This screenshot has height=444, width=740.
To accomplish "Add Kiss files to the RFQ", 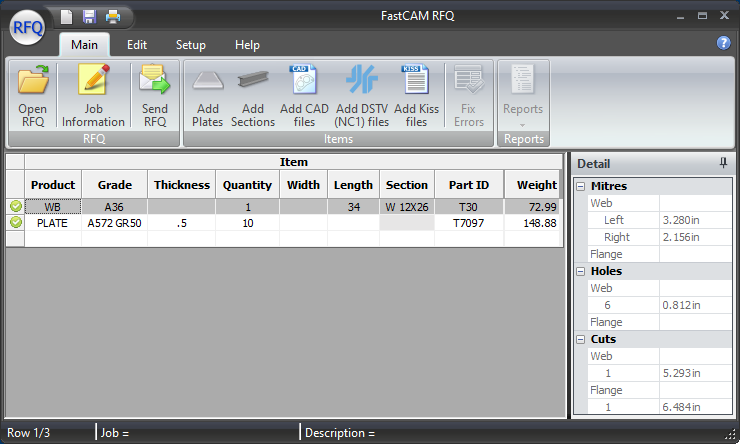I will pos(416,96).
